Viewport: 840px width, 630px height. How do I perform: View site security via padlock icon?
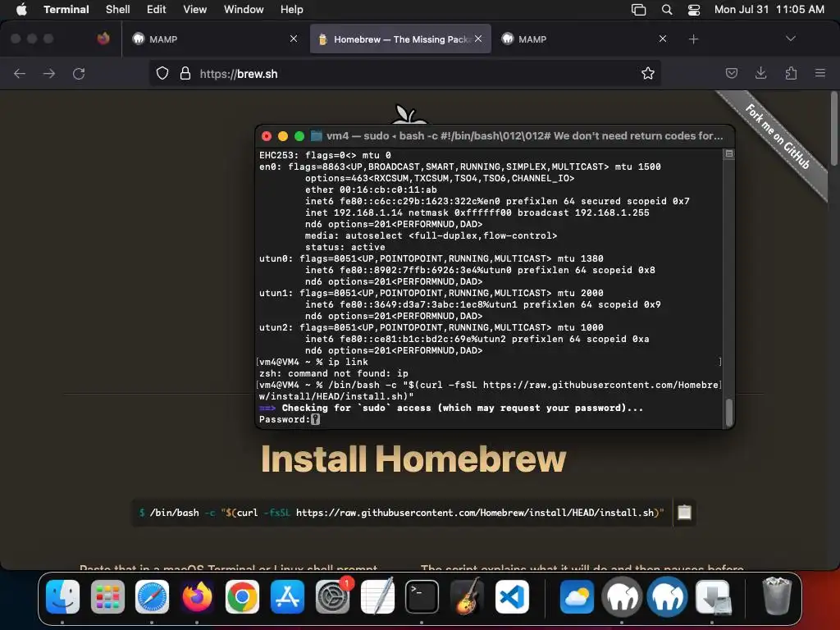(x=185, y=73)
